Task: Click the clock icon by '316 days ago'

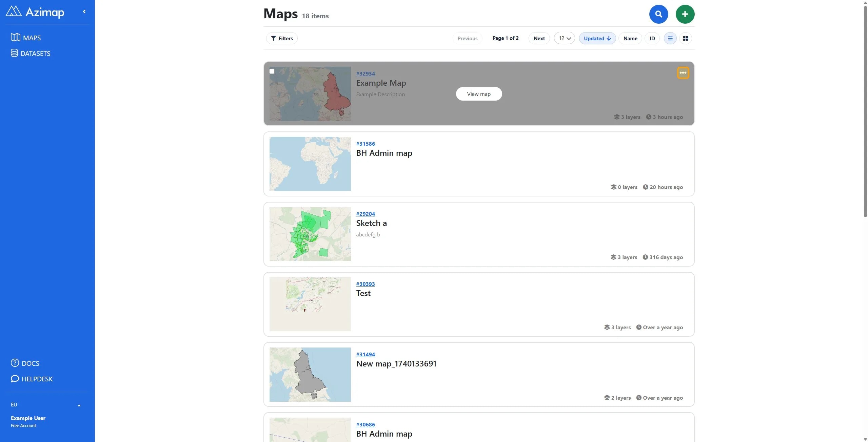Action: click(645, 257)
